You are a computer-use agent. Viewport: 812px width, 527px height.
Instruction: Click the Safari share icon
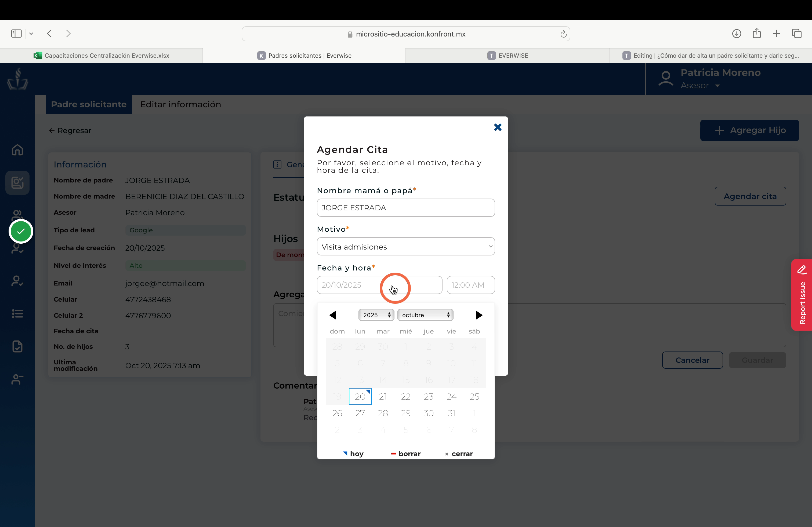[x=756, y=33]
